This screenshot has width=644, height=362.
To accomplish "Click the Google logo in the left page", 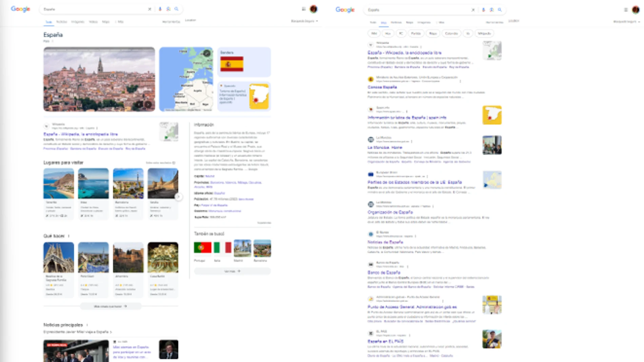I will 20,9.
